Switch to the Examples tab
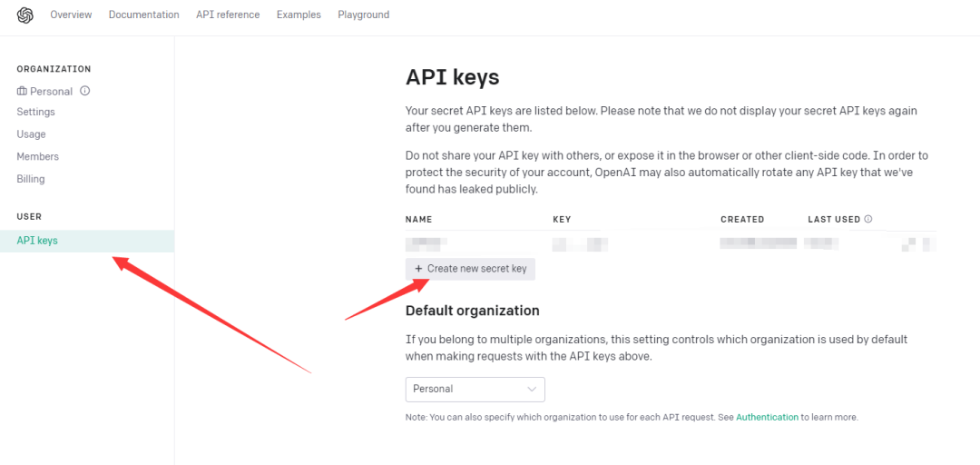The width and height of the screenshot is (980, 465). 299,15
